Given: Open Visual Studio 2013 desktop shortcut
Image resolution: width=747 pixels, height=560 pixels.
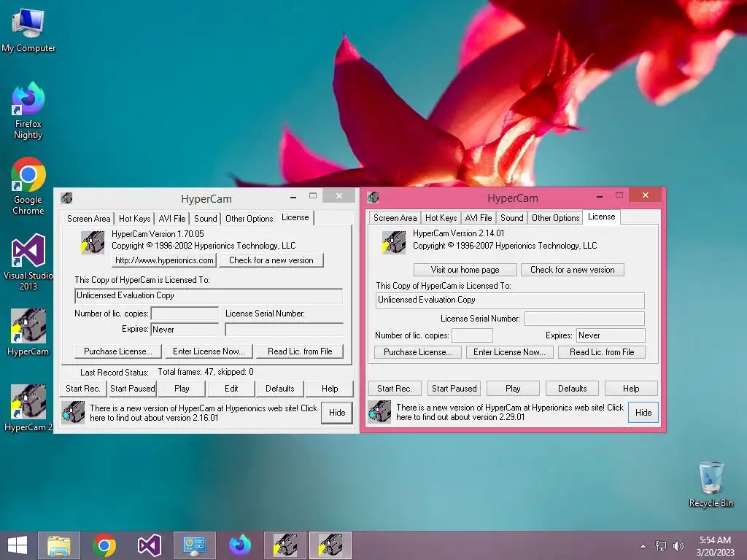Looking at the screenshot, I should [28, 262].
